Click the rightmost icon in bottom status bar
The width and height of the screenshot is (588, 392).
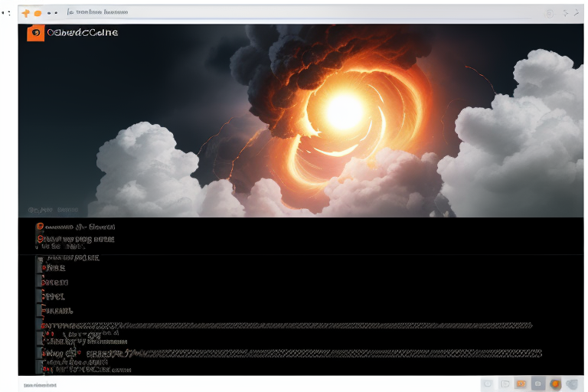coord(571,384)
